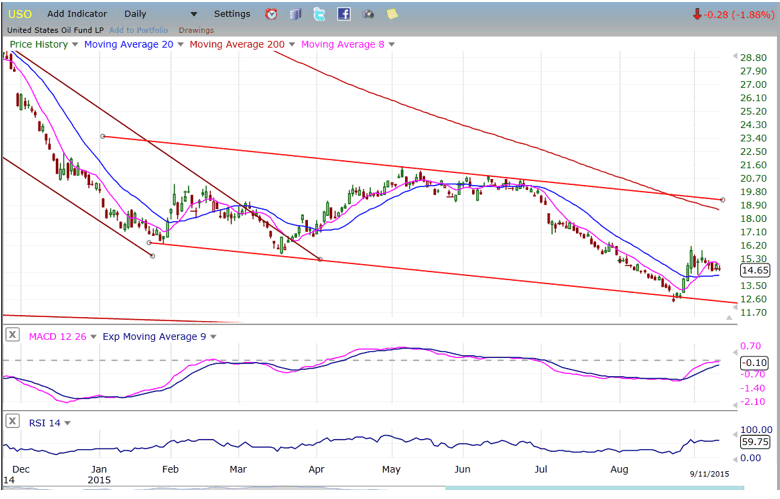Share chart via Twitter icon

tap(319, 14)
